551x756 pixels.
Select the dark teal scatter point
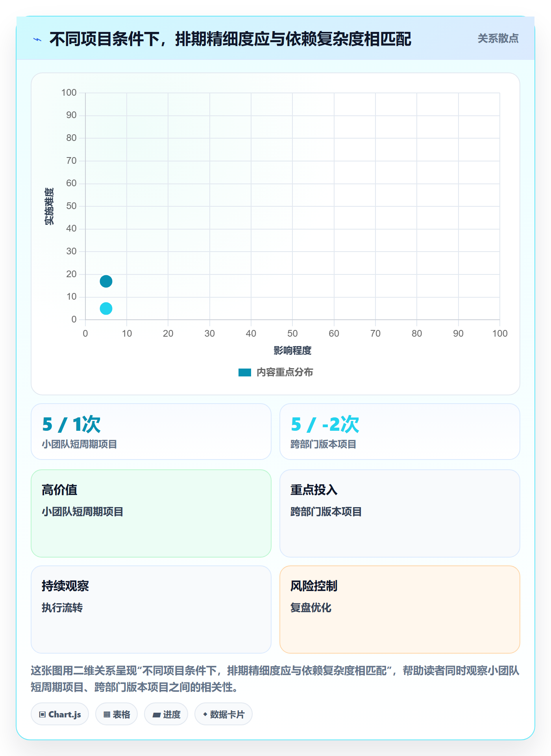tap(106, 281)
